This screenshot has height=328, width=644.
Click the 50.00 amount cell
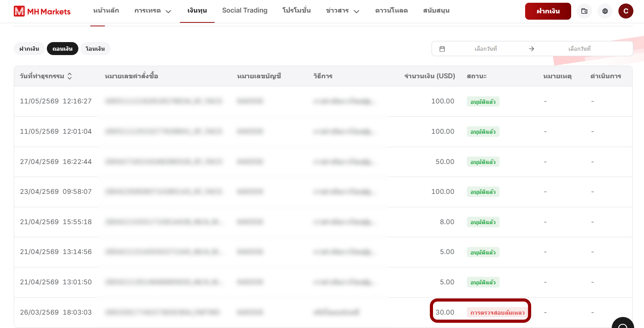pyautogui.click(x=445, y=162)
